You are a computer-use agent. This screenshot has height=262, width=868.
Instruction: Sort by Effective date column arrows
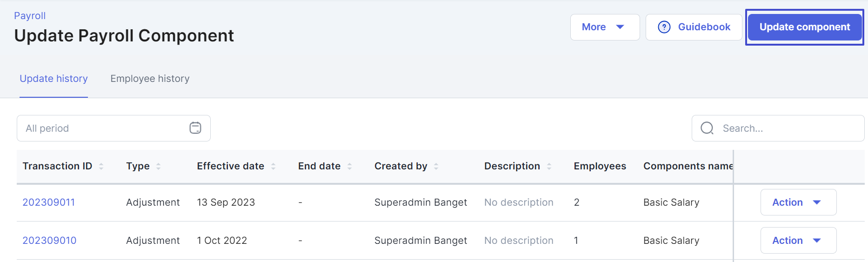pyautogui.click(x=274, y=166)
